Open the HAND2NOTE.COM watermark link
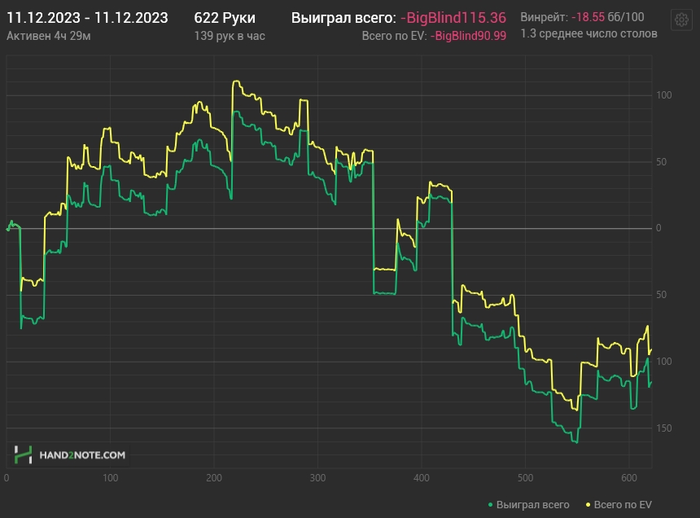 82,455
